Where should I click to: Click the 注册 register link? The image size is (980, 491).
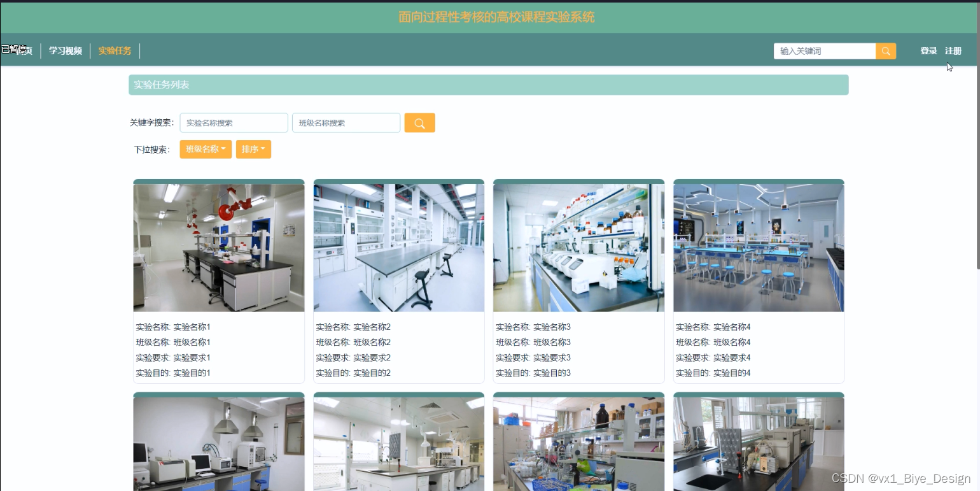[x=953, y=51]
